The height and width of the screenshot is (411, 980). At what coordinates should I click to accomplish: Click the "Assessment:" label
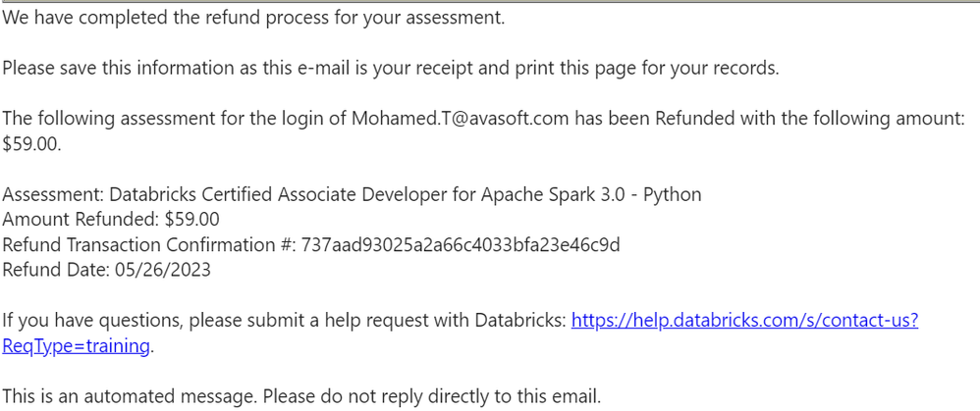(53, 194)
